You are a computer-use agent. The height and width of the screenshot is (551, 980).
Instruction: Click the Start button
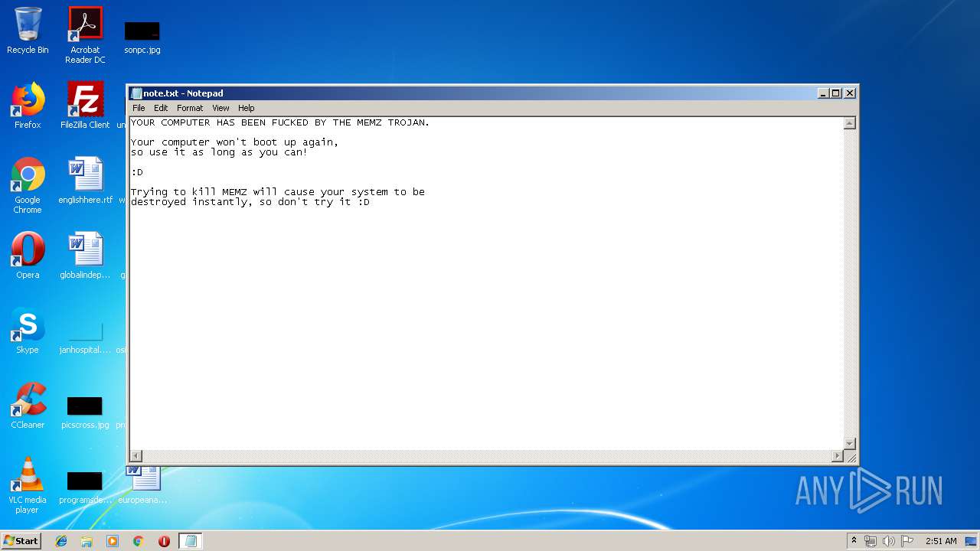coord(21,541)
